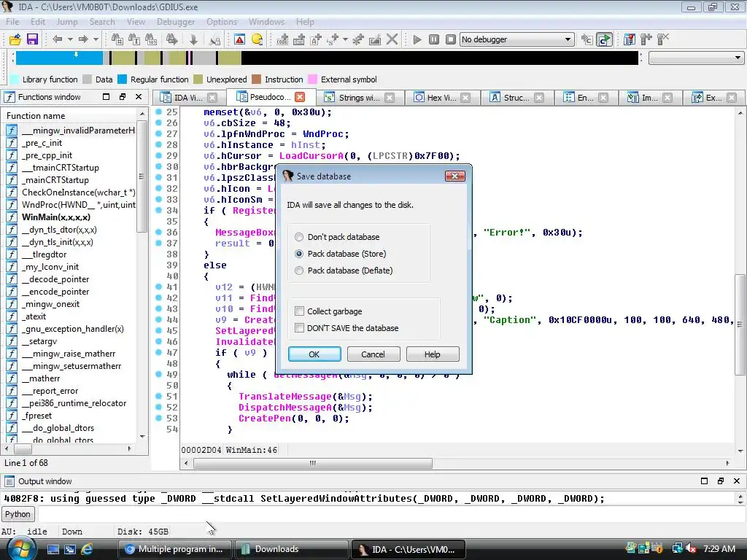Switch to the Structures tab
747x560 pixels.
point(516,98)
